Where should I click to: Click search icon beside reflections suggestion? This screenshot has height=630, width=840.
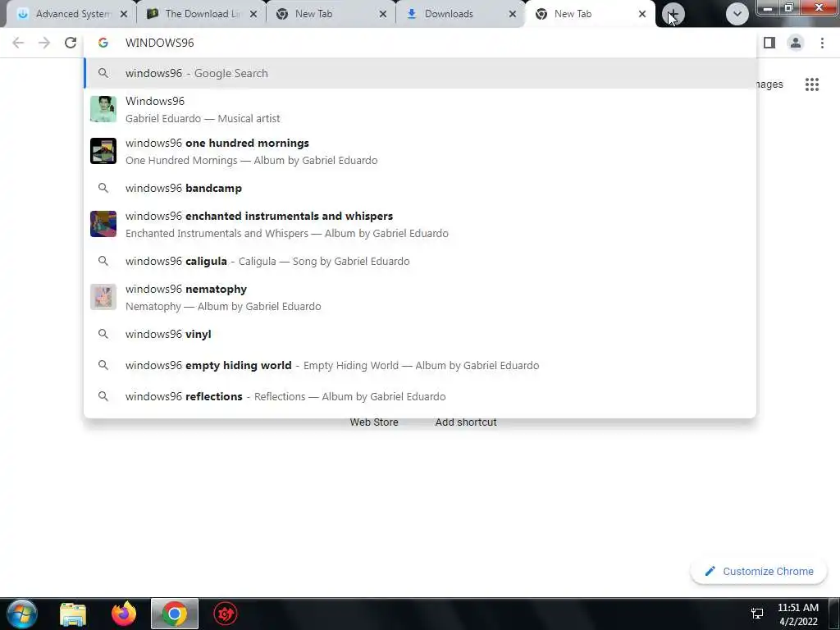pos(103,396)
